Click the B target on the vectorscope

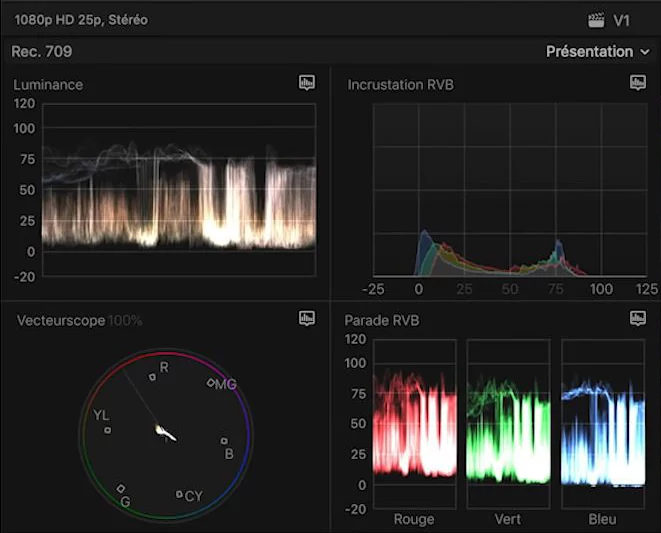point(224,441)
